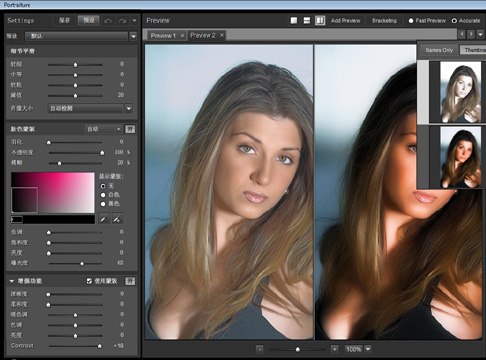
Task: Click the opacity slider at 100%
Action: click(75, 153)
